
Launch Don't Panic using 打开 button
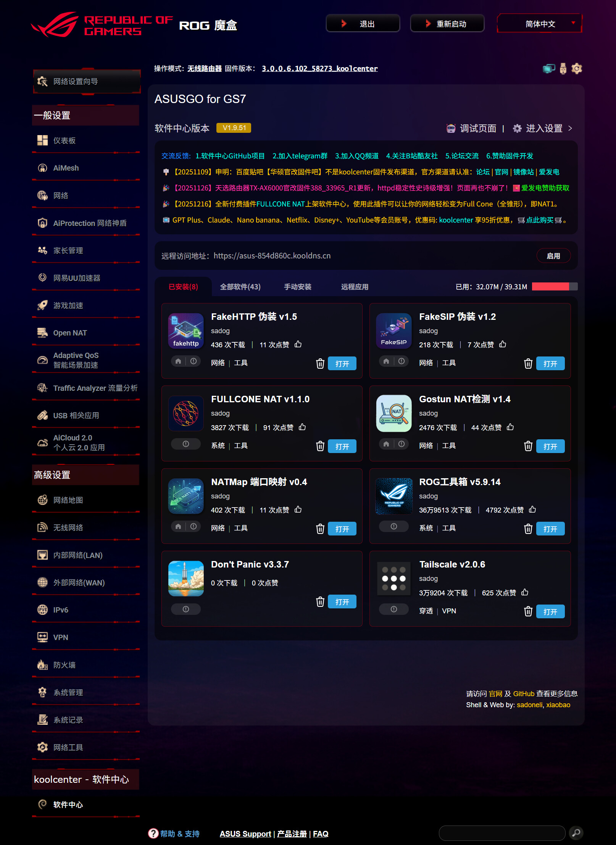[342, 602]
